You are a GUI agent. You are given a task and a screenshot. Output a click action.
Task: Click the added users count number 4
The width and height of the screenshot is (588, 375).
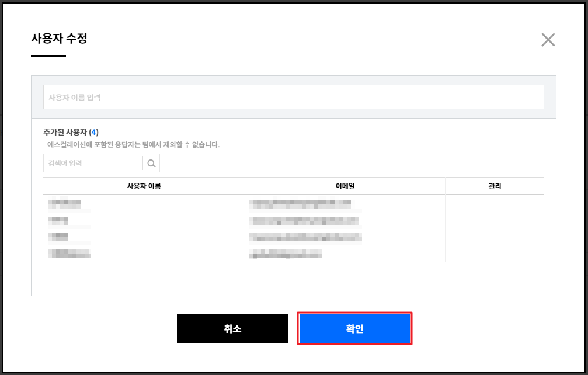pos(93,133)
